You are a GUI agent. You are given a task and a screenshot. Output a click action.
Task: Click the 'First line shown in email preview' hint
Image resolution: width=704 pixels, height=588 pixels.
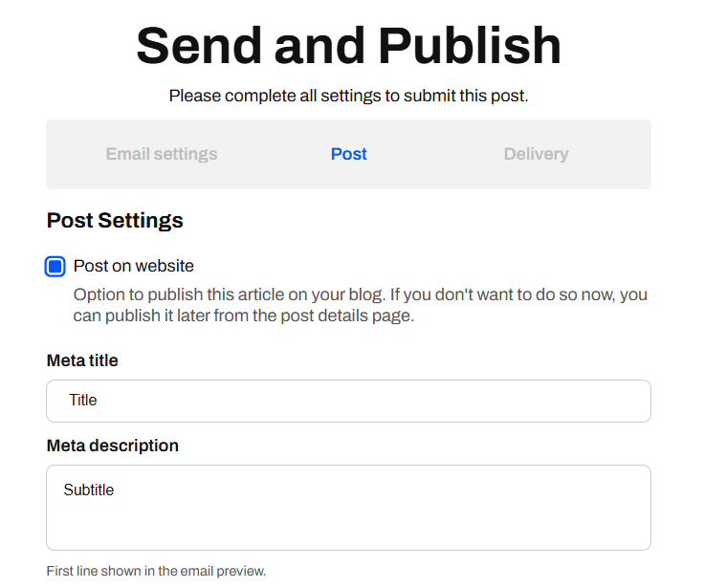156,571
